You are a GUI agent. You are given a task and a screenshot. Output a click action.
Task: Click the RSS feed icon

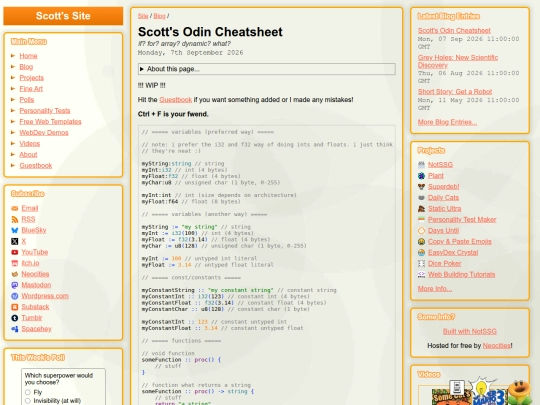click(14, 219)
